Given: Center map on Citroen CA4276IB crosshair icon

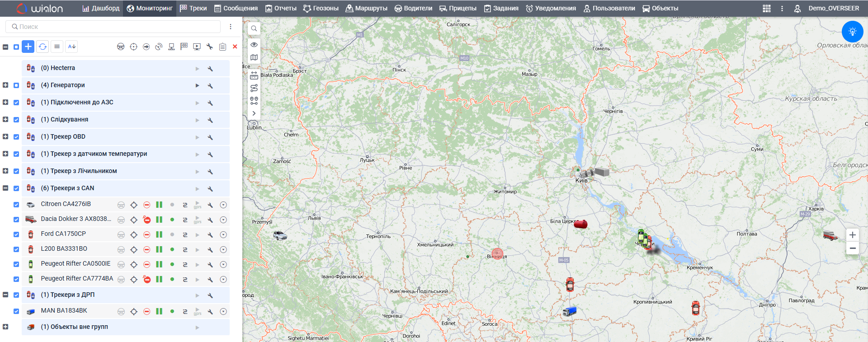Looking at the screenshot, I should coord(134,205).
